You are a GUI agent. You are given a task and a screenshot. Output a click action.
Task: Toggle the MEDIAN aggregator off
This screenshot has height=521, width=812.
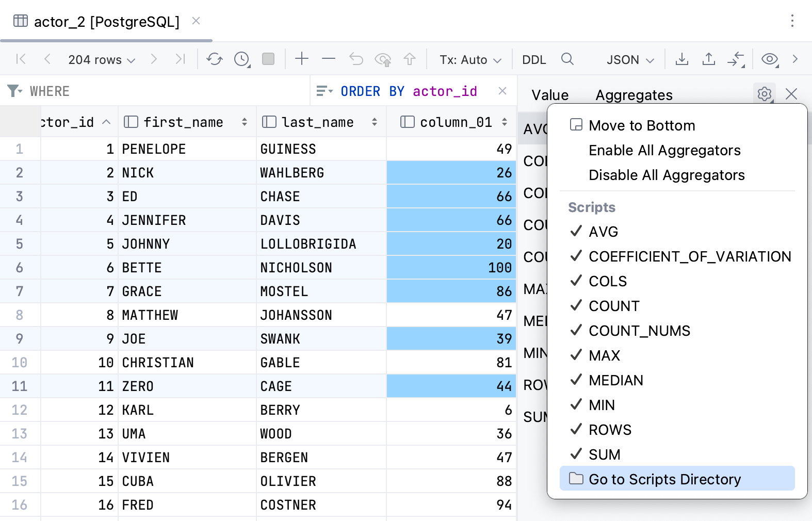pos(615,380)
